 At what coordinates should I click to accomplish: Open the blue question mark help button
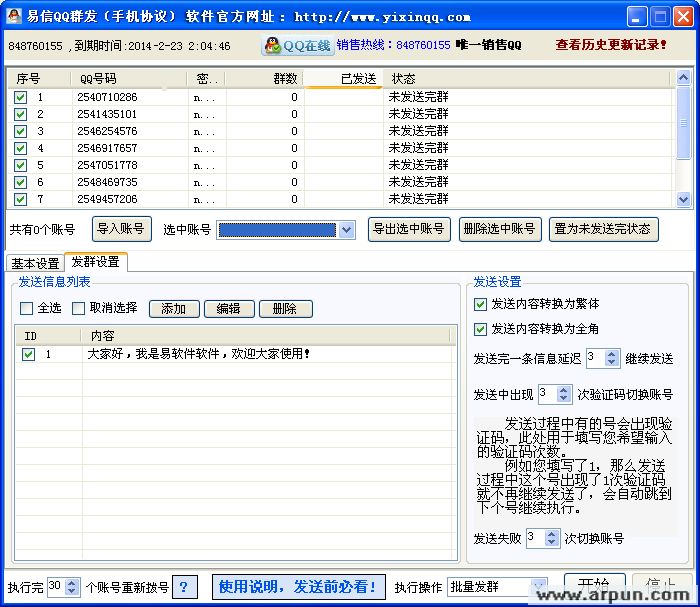coord(184,587)
